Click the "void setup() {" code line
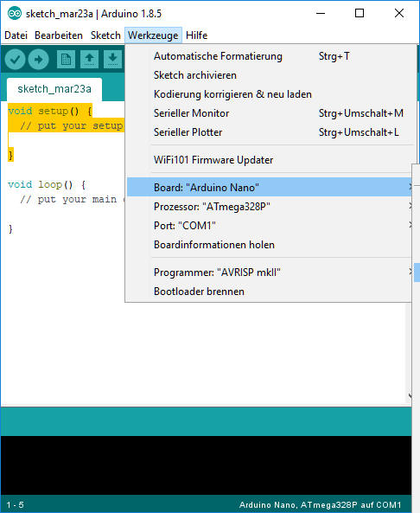This screenshot has height=513, width=420. point(50,111)
